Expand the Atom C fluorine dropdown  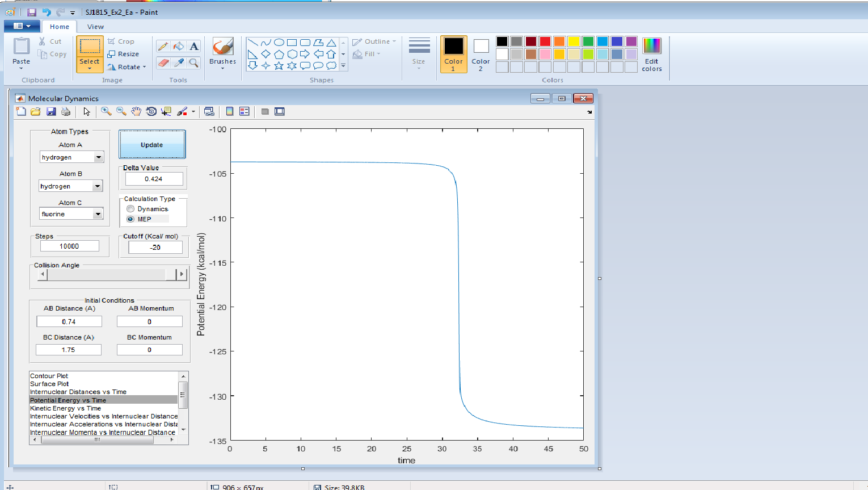98,214
